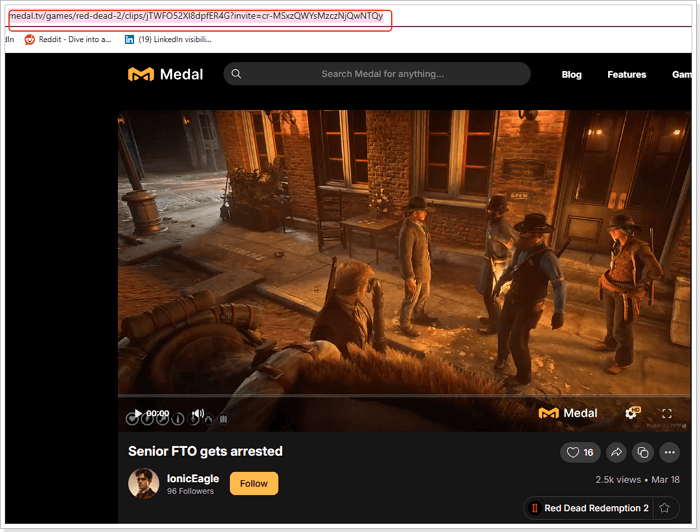
Task: Open the Red Dead Redemption 2 game tag
Action: (589, 508)
